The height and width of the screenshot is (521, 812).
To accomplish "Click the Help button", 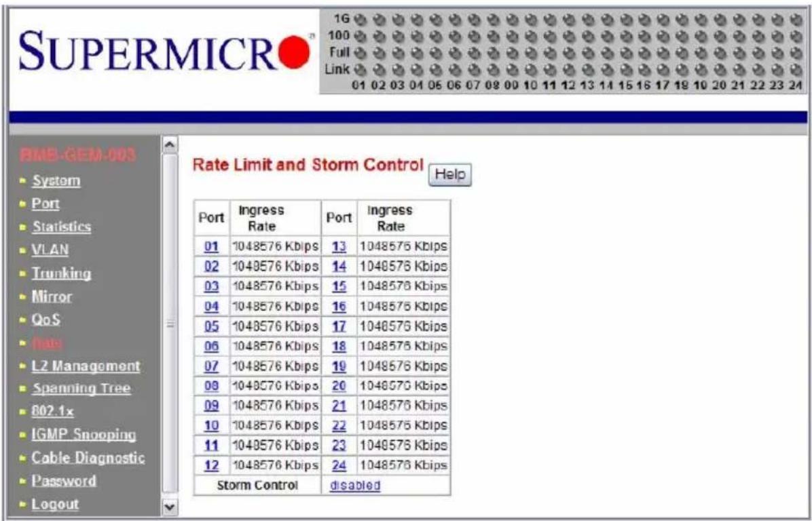I will tap(450, 175).
